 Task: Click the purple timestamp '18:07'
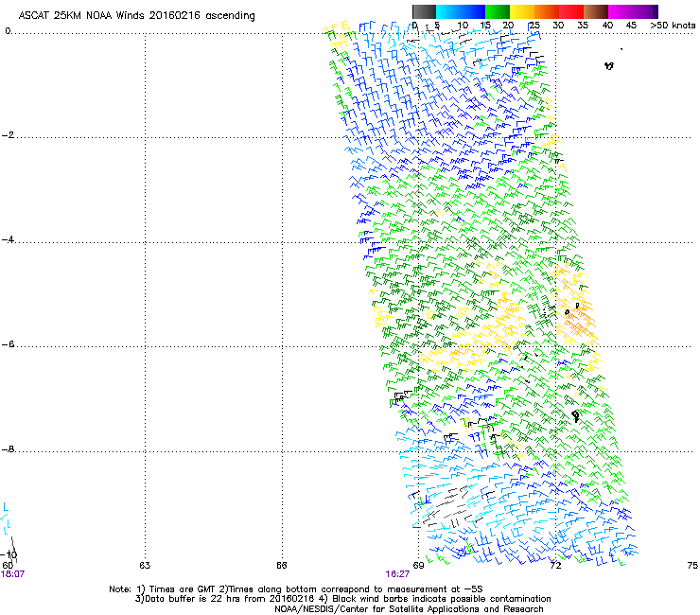12,574
